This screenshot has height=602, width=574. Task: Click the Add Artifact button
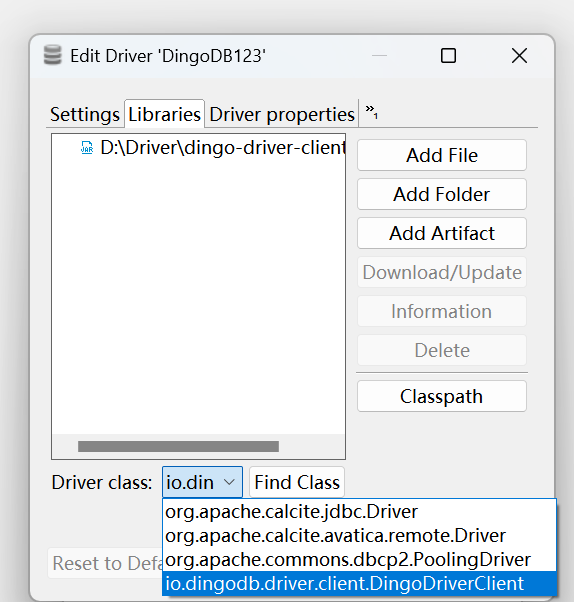tap(442, 233)
